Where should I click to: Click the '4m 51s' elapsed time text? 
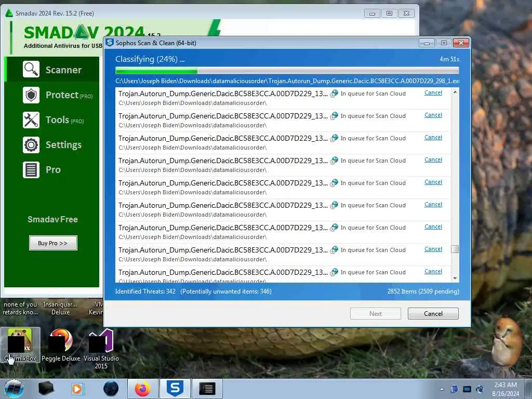pyautogui.click(x=449, y=59)
